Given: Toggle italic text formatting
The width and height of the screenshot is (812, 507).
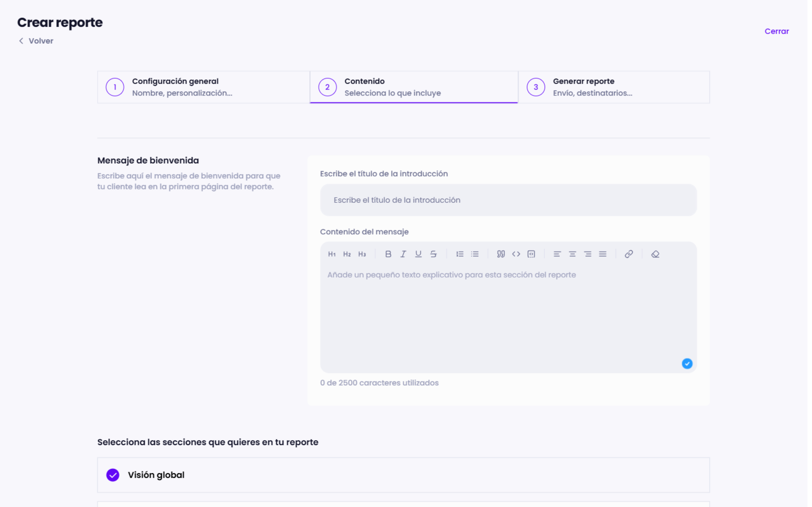Looking at the screenshot, I should click(403, 254).
